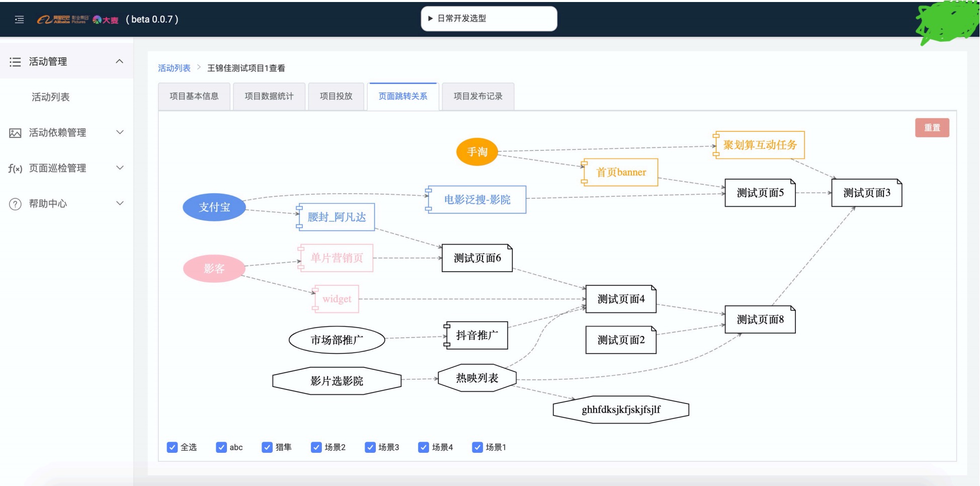The image size is (980, 486).
Task: Uncheck the 场景2 checkbox
Action: coord(316,447)
